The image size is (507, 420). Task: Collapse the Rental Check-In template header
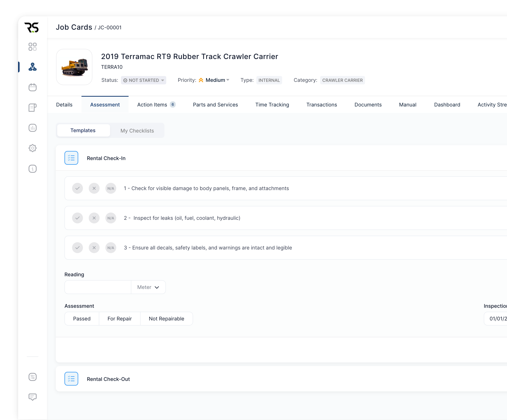(x=281, y=158)
